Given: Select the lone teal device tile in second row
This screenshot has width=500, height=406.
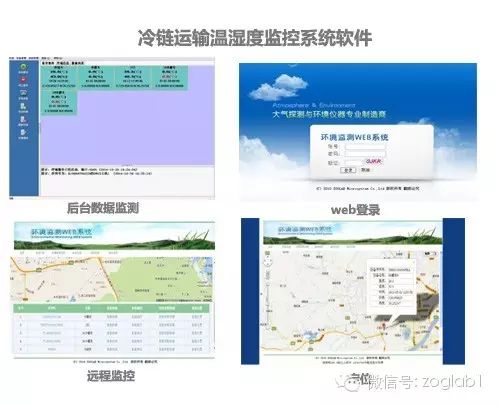Looking at the screenshot, I should point(59,102).
